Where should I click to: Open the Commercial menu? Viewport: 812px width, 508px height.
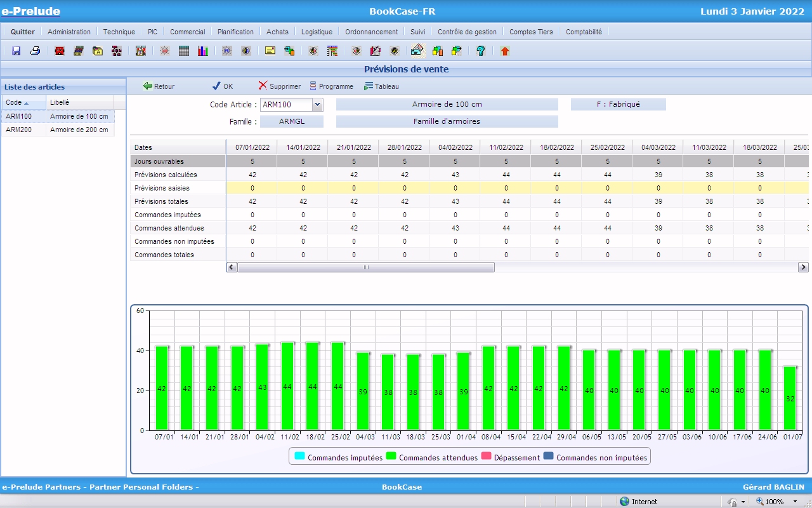tap(188, 32)
